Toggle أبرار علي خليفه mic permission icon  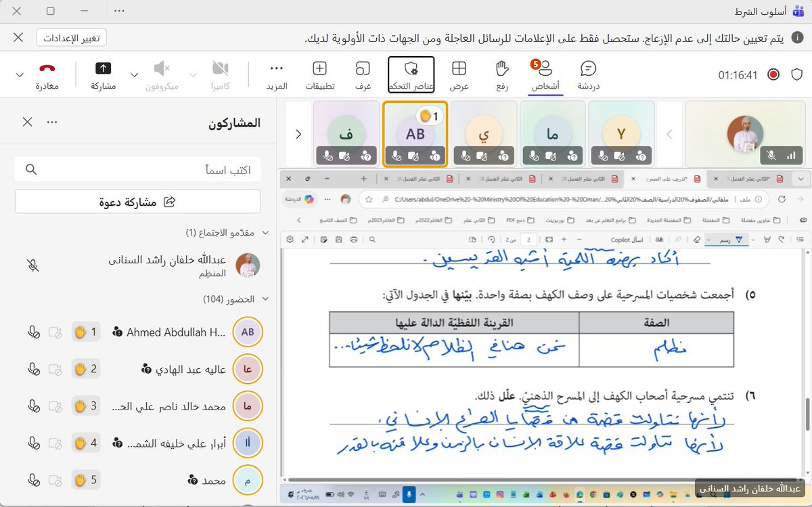pos(32,443)
